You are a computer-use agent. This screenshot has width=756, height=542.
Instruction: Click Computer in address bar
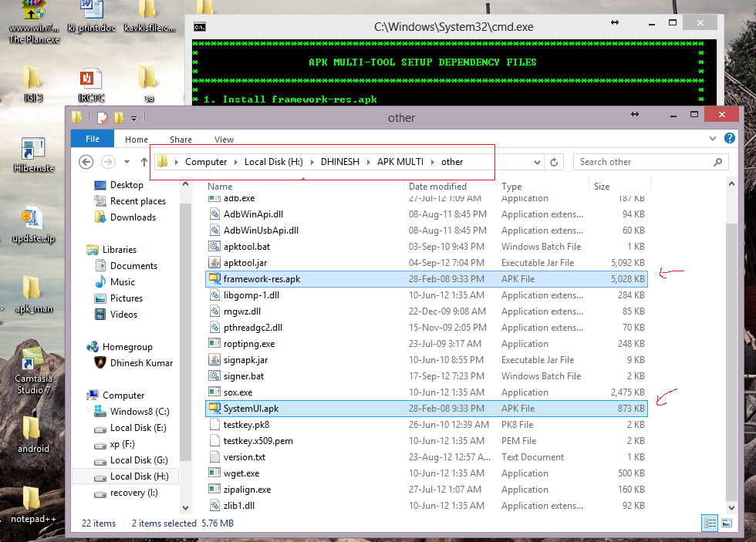(x=206, y=162)
